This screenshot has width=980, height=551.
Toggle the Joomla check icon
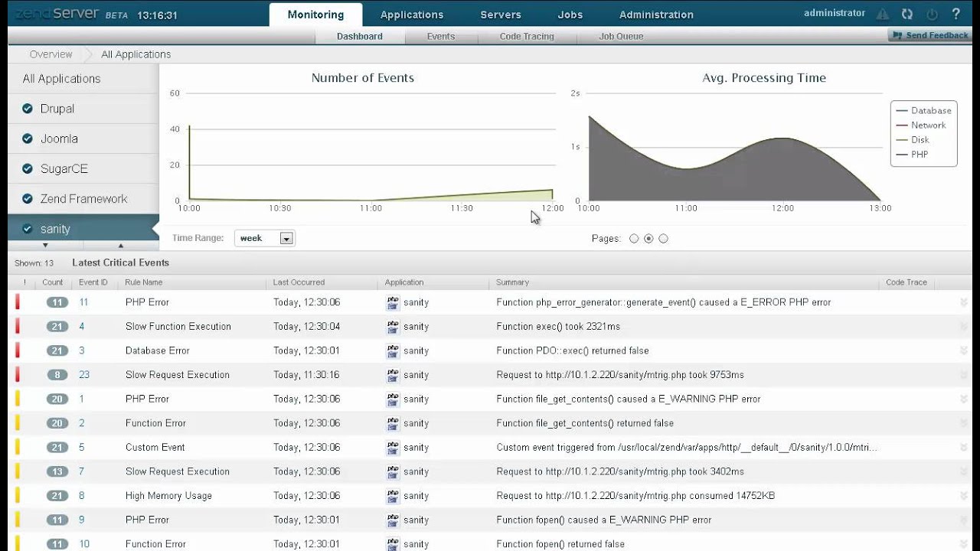28,139
